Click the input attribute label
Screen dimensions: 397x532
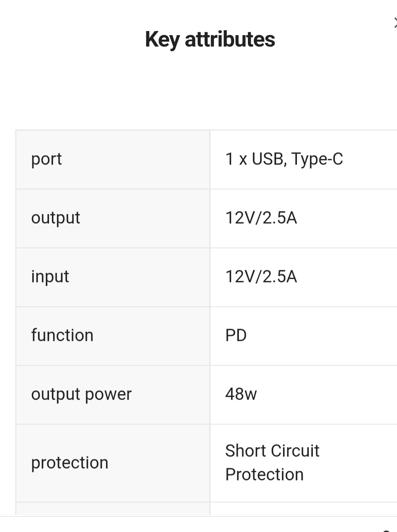pyautogui.click(x=50, y=276)
